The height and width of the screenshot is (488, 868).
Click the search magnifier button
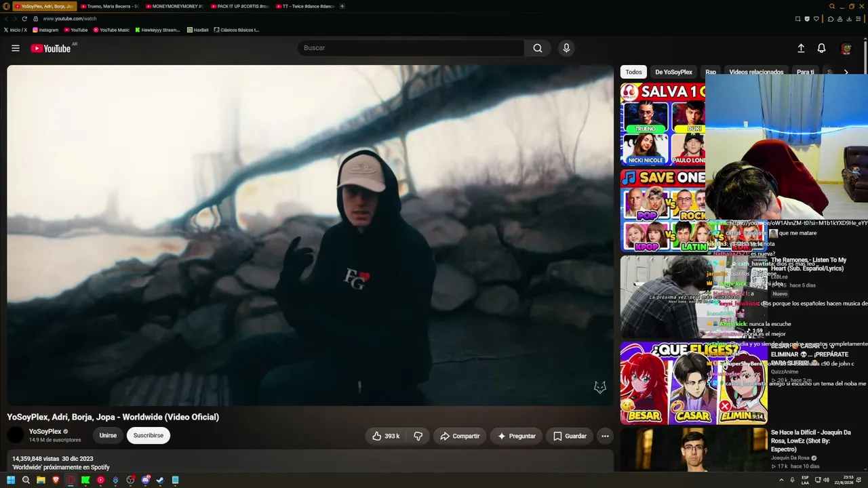tap(538, 48)
